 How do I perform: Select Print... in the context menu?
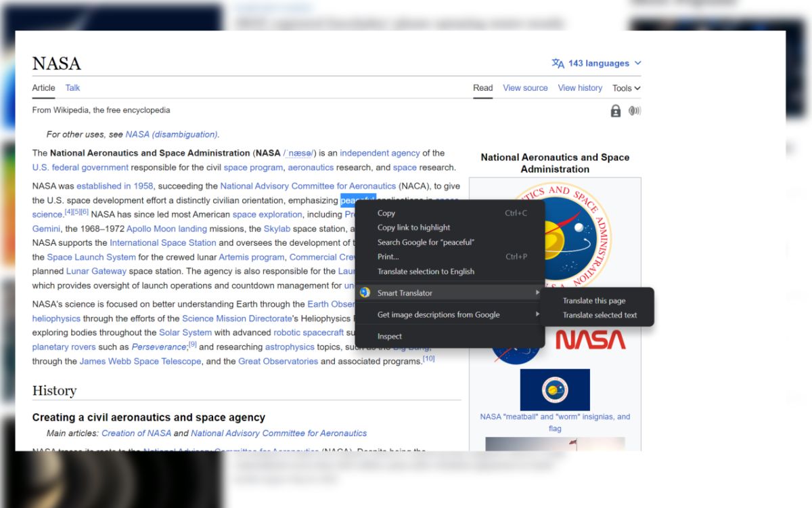(x=451, y=257)
